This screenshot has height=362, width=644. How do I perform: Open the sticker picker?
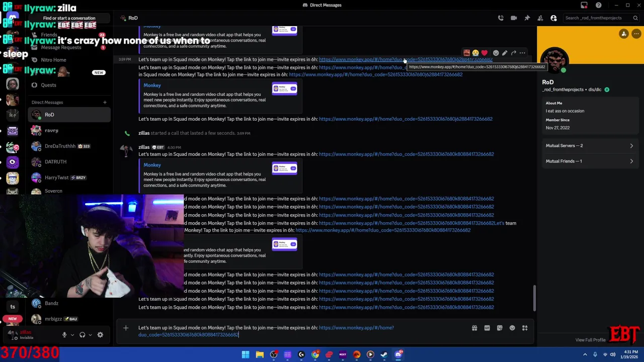click(x=500, y=328)
